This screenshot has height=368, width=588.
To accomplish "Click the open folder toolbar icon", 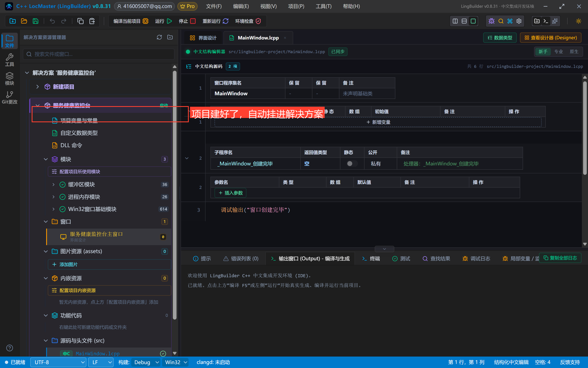I will point(24,21).
